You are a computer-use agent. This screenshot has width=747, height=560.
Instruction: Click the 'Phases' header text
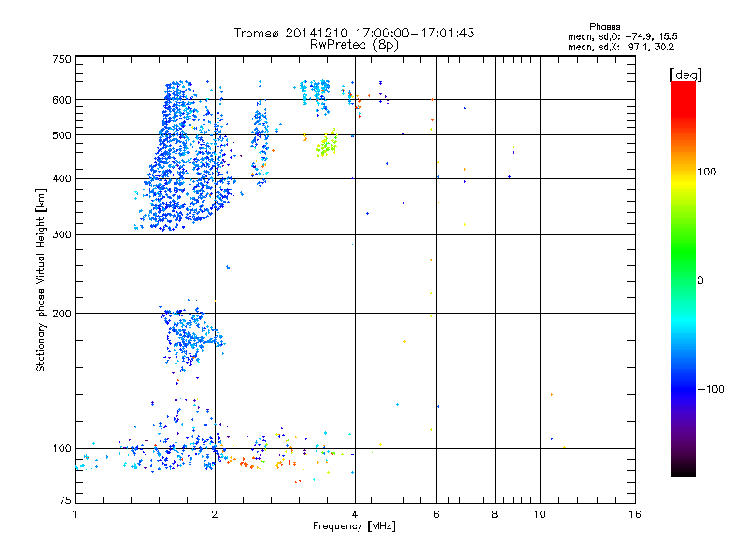[604, 27]
